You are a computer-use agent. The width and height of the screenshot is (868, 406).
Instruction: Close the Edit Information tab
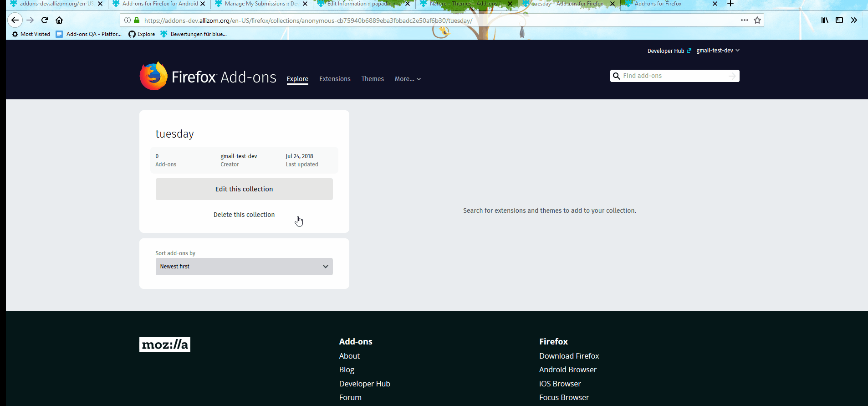pyautogui.click(x=408, y=4)
